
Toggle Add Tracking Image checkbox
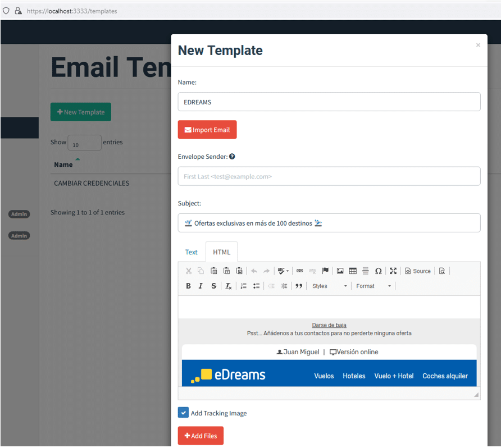[184, 412]
